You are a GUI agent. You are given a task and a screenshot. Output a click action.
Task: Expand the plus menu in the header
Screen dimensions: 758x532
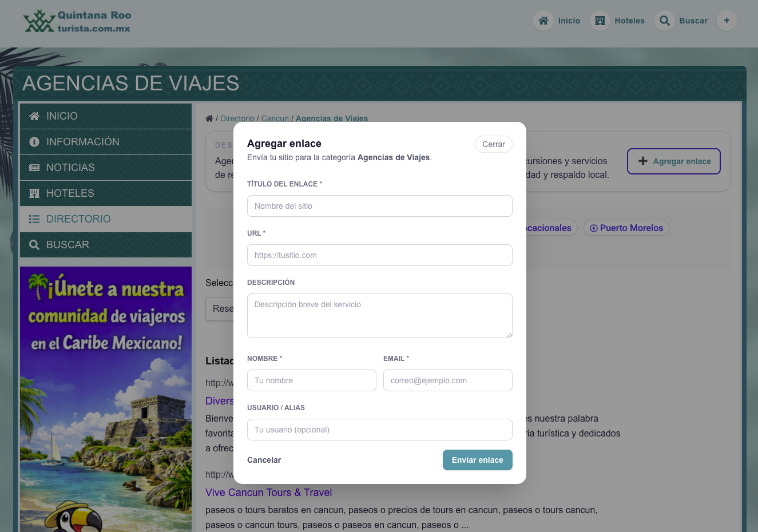727,21
